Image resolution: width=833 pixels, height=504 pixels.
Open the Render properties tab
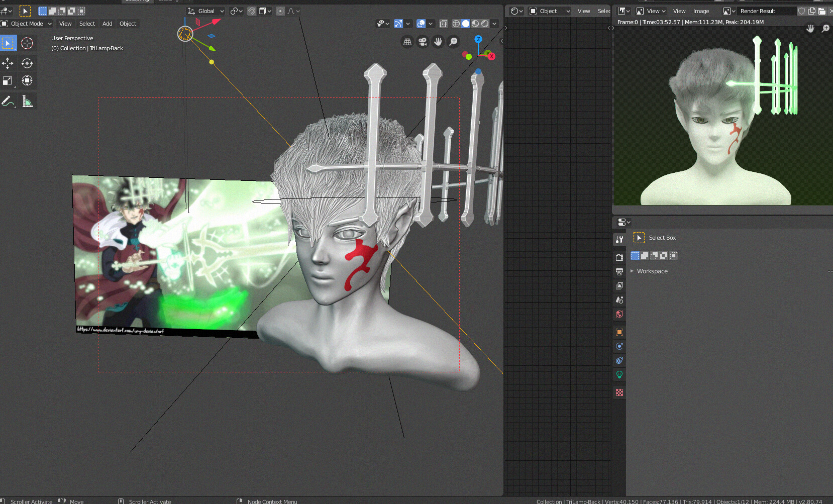point(619,257)
